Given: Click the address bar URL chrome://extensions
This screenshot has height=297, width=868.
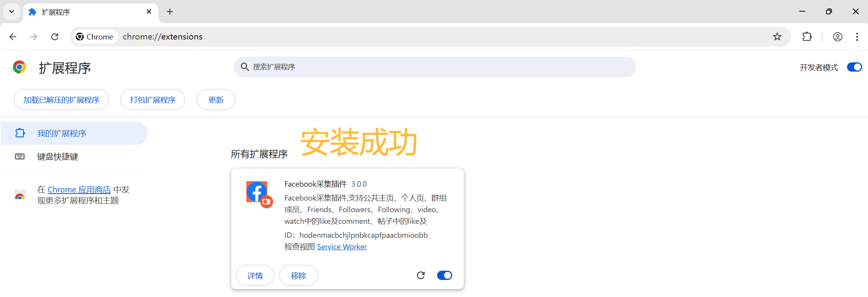Looking at the screenshot, I should (163, 37).
